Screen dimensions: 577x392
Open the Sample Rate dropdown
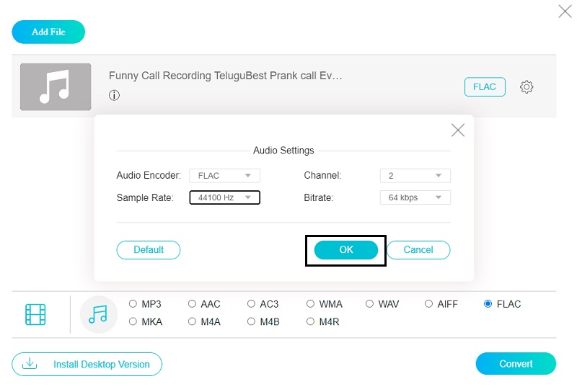[x=224, y=197]
